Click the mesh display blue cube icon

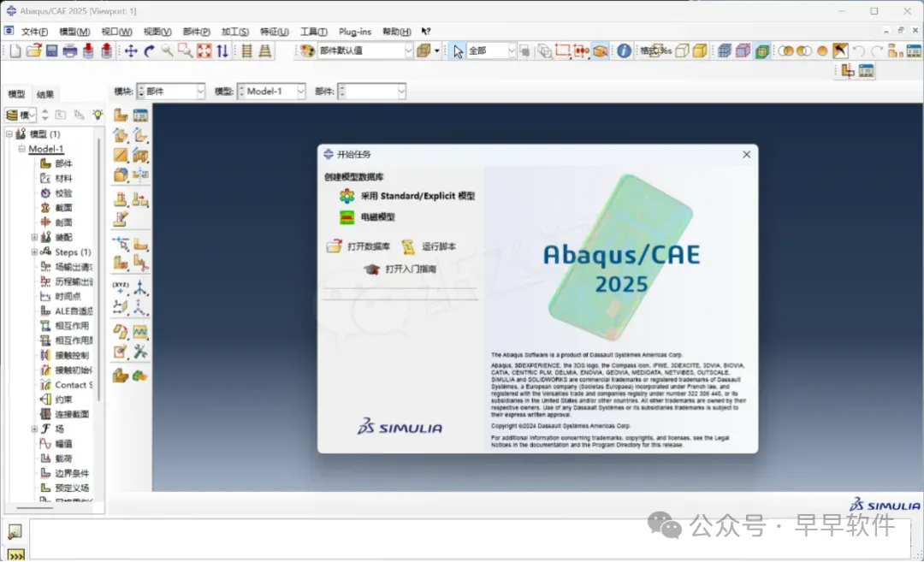click(725, 51)
